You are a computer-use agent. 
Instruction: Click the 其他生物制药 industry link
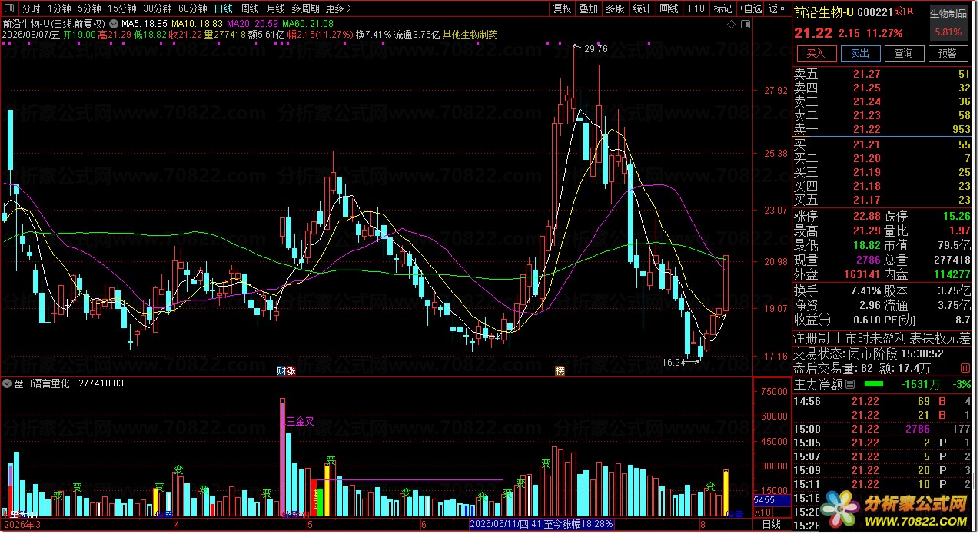click(470, 35)
